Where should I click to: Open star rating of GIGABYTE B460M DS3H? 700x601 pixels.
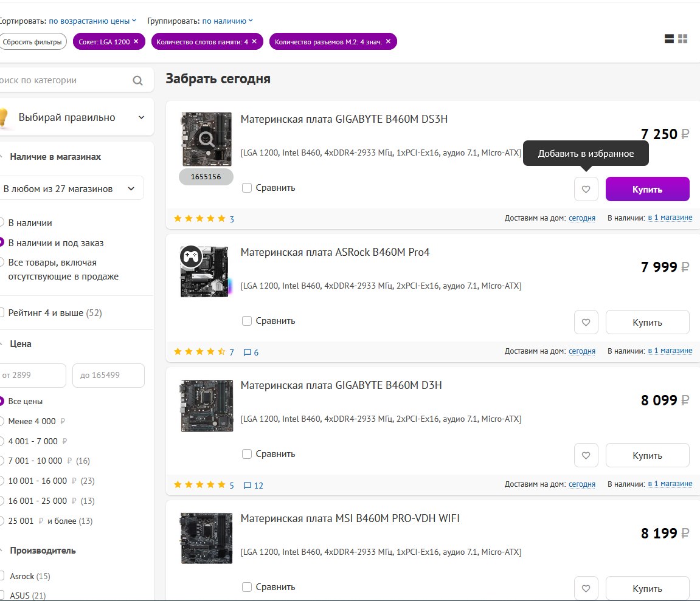coord(199,219)
